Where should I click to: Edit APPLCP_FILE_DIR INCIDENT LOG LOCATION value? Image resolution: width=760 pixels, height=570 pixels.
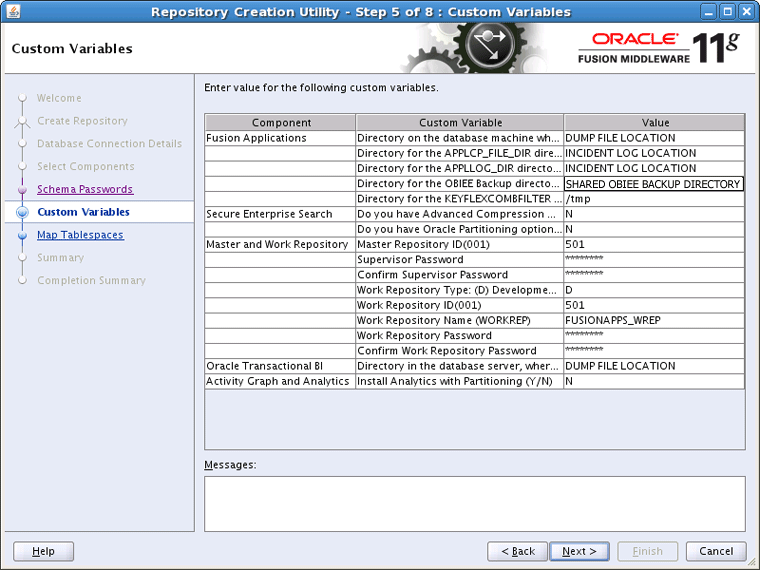654,153
